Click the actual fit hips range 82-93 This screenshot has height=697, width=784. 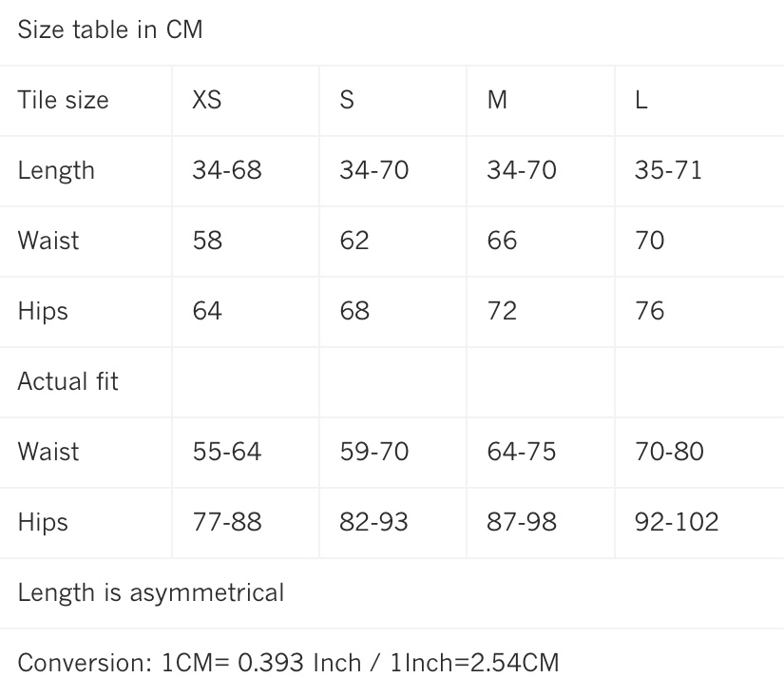click(373, 522)
